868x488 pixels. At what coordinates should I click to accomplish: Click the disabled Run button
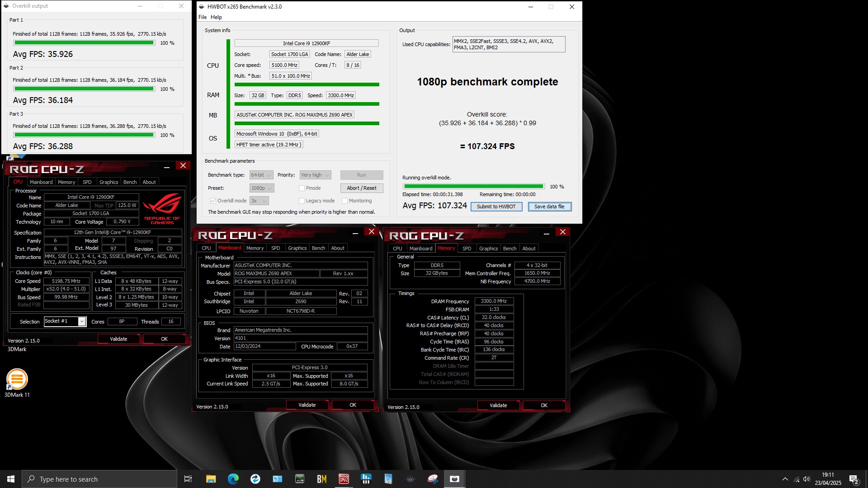(362, 175)
